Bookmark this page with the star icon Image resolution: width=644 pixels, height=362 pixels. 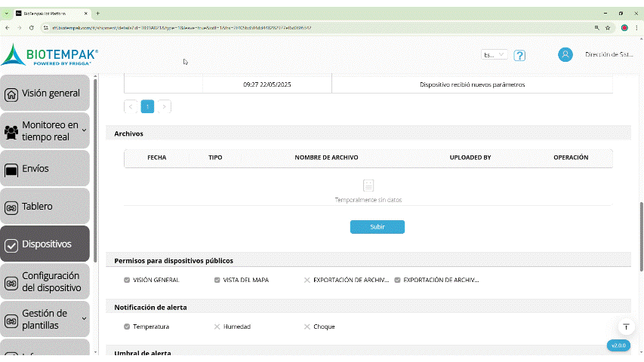(608, 27)
